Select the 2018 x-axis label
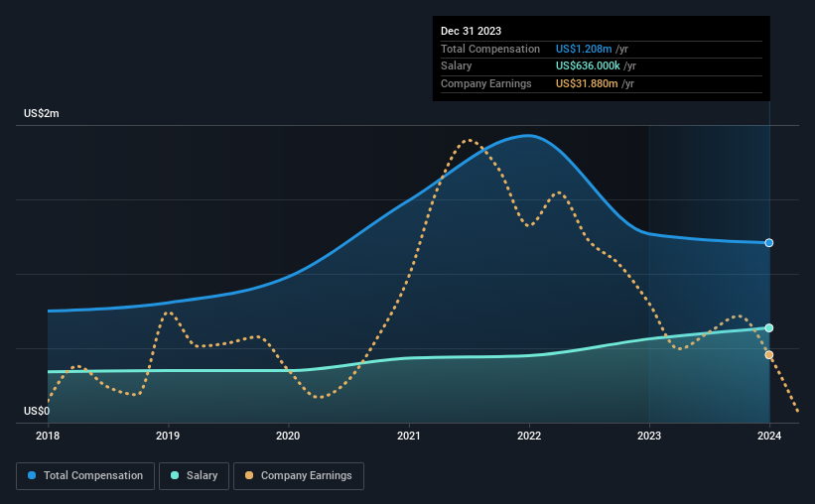The image size is (815, 504). coord(48,436)
